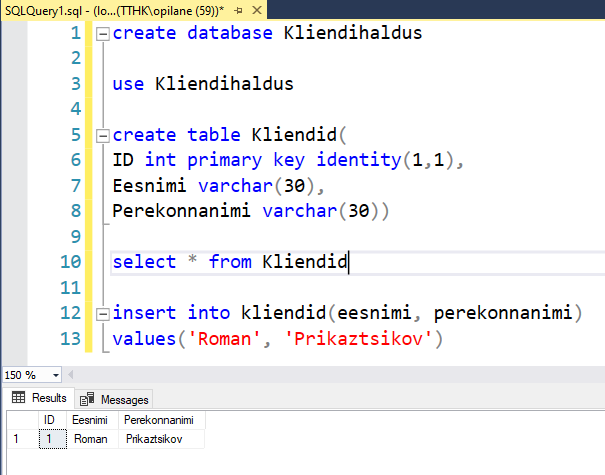Collapse the create table Kliendid block
This screenshot has width=605, height=475.
coord(103,136)
